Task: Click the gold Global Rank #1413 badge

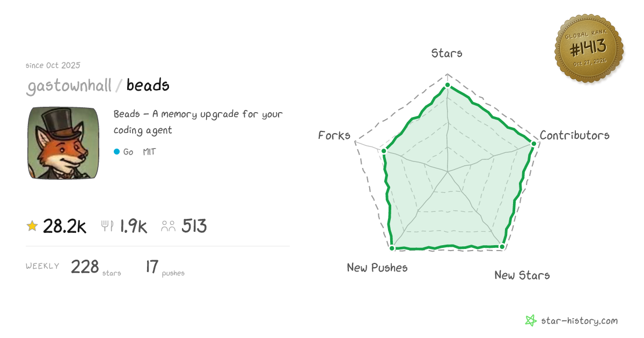Action: coord(589,49)
